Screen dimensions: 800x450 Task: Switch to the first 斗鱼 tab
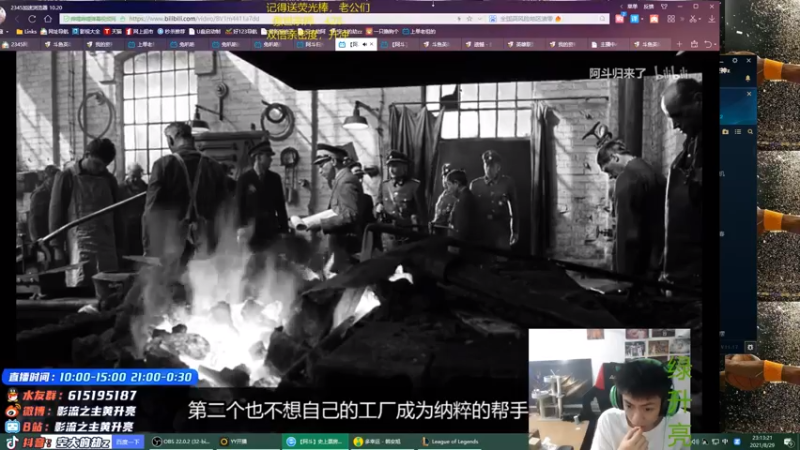[61, 44]
